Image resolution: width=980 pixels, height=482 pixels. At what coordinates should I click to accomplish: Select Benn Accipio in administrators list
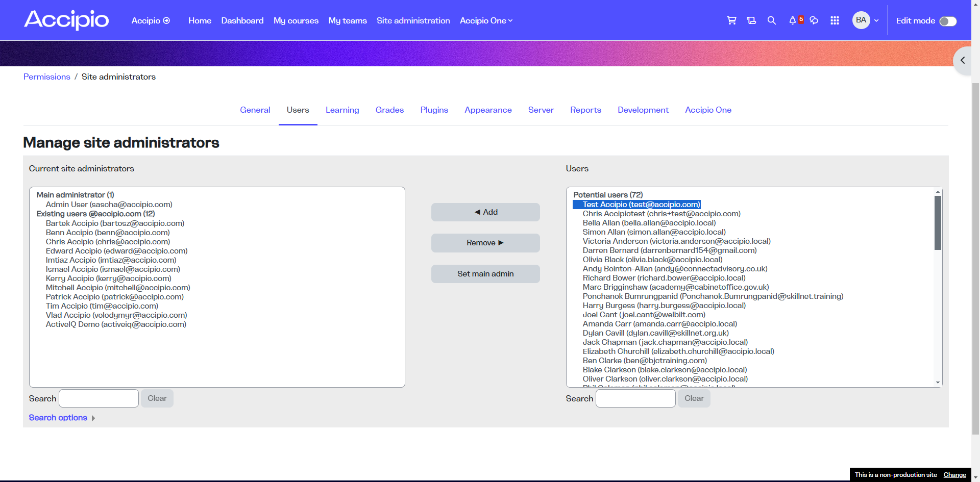[x=108, y=233]
